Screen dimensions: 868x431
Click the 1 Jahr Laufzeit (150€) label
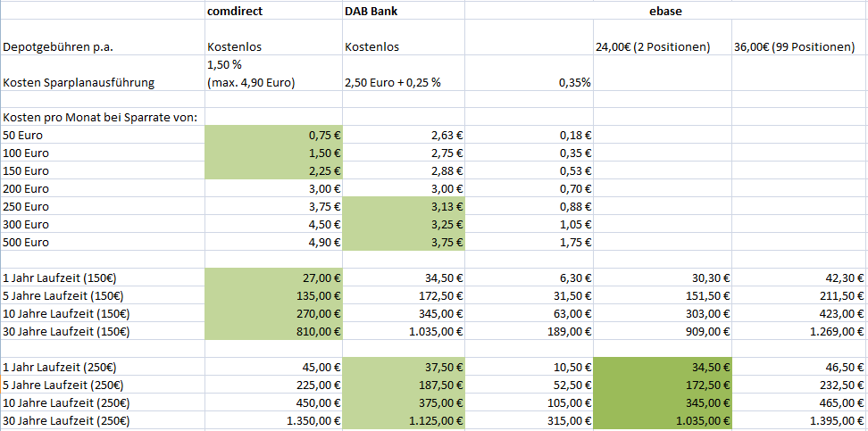pyautogui.click(x=103, y=278)
